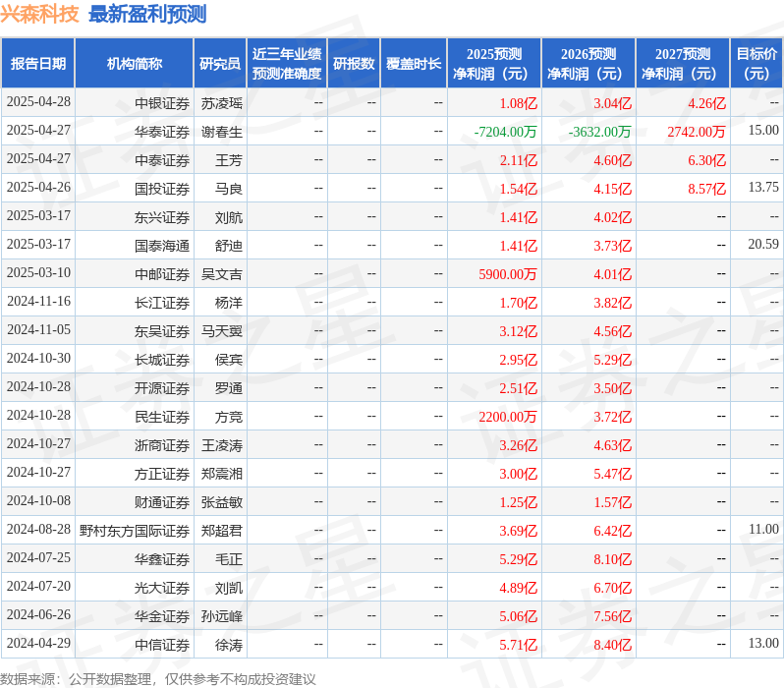Click analyst name 王凌涛

(x=221, y=446)
